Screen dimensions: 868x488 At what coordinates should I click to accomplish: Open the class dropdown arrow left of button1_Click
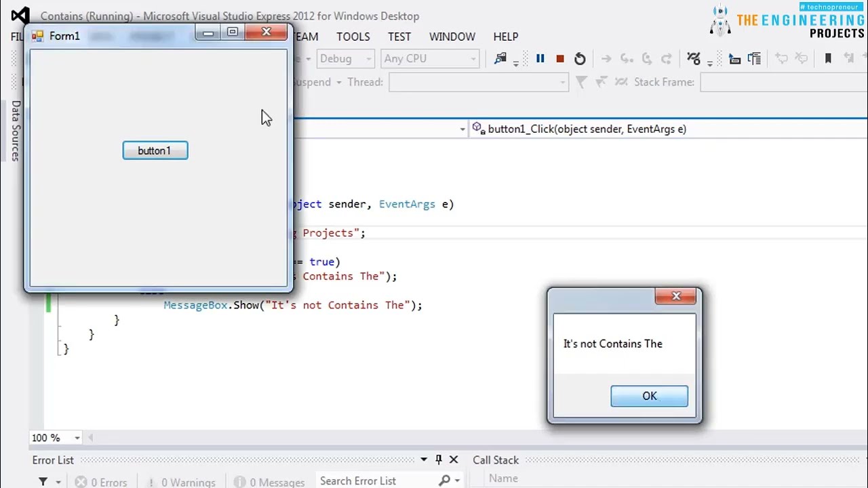point(462,129)
